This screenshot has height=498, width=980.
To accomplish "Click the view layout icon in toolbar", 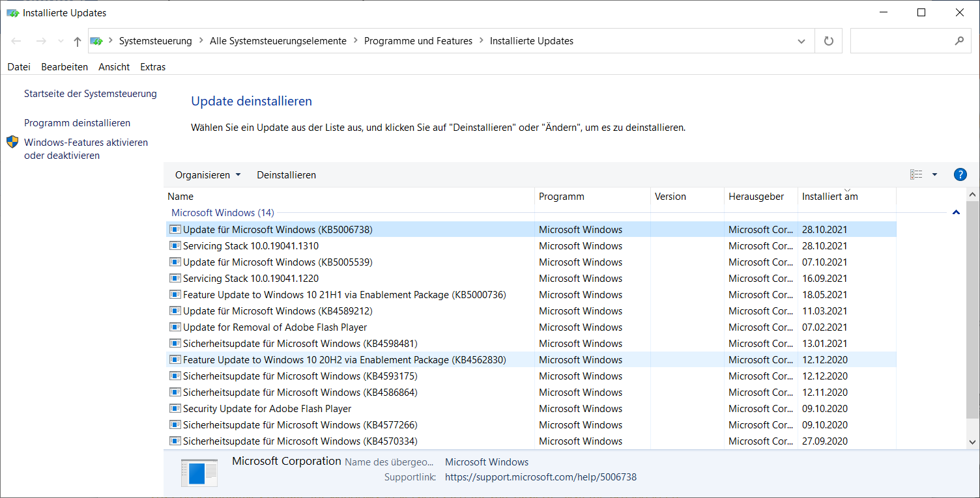I will [x=916, y=174].
